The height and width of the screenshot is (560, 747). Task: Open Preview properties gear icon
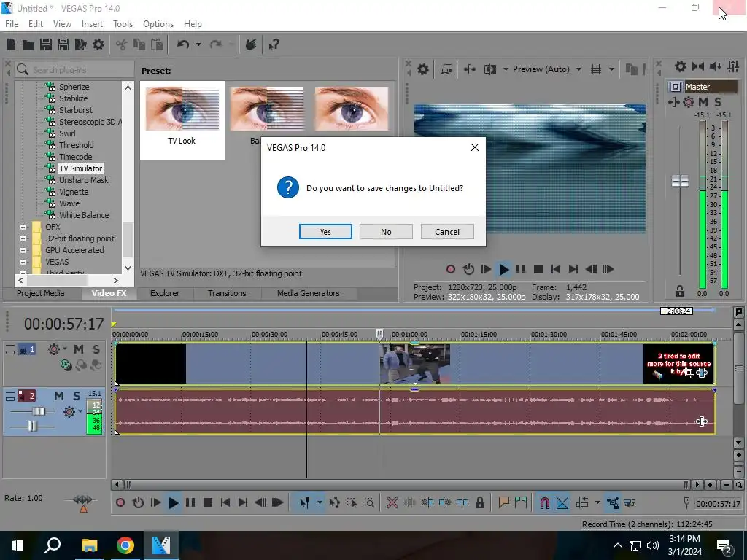point(422,69)
